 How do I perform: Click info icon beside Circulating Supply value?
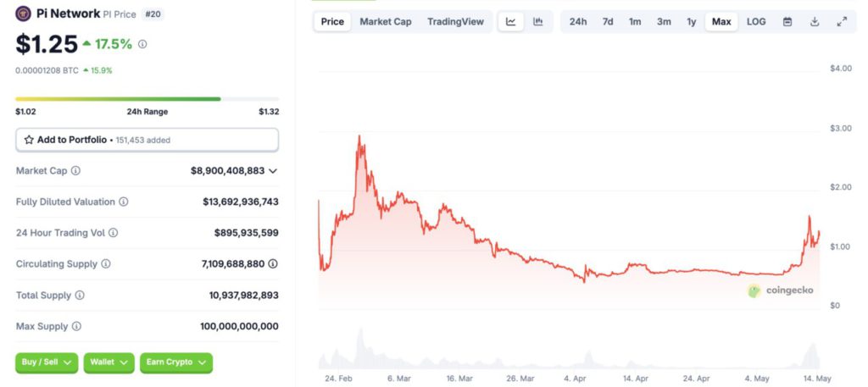[273, 263]
